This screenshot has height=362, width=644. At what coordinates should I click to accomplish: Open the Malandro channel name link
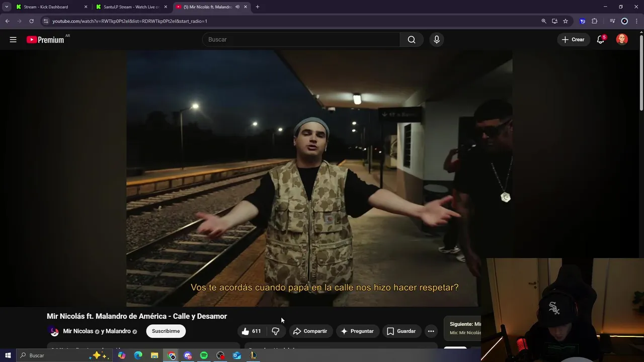click(x=118, y=331)
